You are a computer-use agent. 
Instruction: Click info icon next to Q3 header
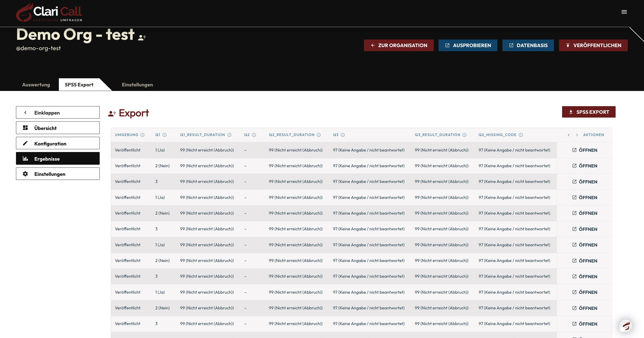coord(343,135)
